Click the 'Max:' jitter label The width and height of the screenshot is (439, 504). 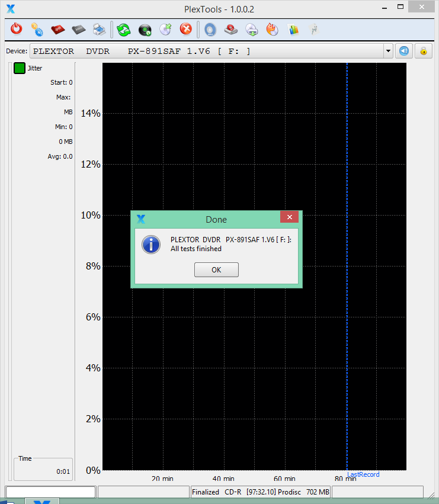point(63,97)
